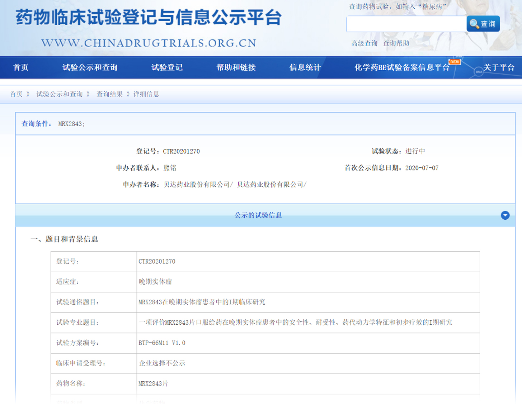The width and height of the screenshot is (522, 420).
Task: Click the 试验通俗题目: row label
Action: point(77,302)
